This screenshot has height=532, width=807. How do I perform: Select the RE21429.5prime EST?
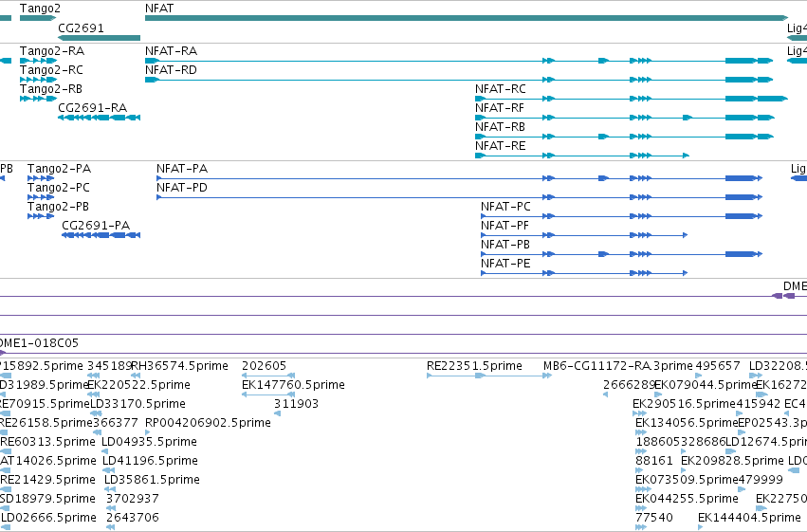5,490
